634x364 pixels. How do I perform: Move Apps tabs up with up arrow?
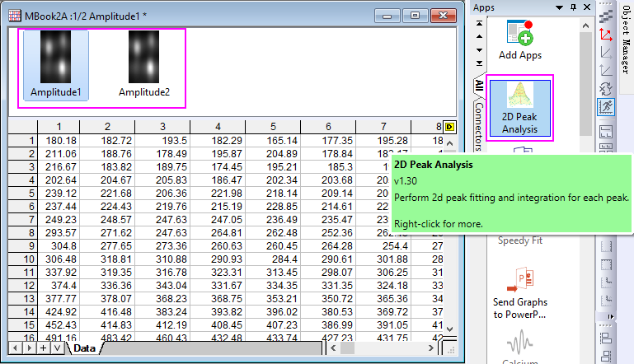click(x=479, y=36)
